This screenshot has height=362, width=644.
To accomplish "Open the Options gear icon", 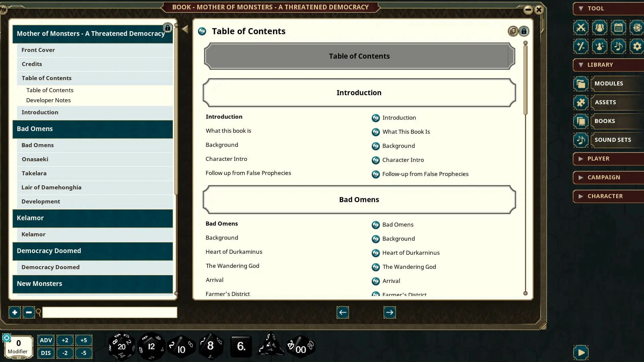I will point(637,46).
